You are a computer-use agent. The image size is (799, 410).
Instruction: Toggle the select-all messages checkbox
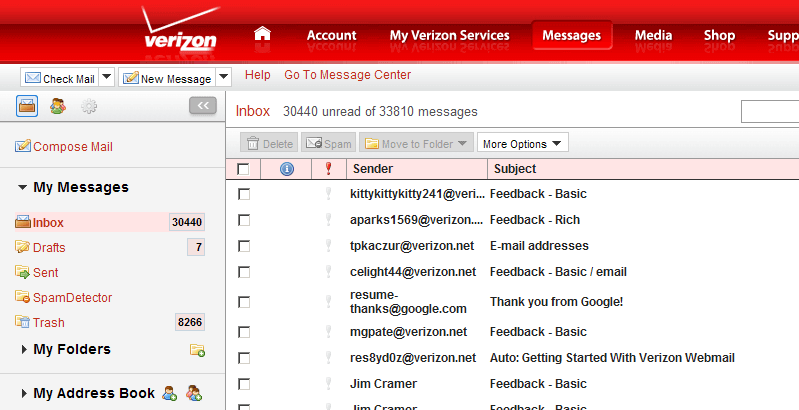tap(244, 169)
